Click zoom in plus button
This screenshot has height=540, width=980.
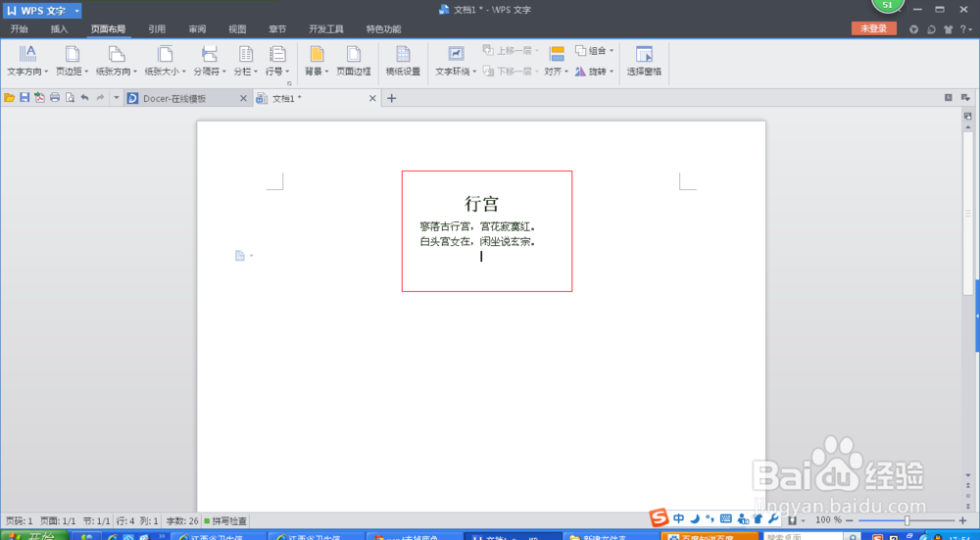962,520
